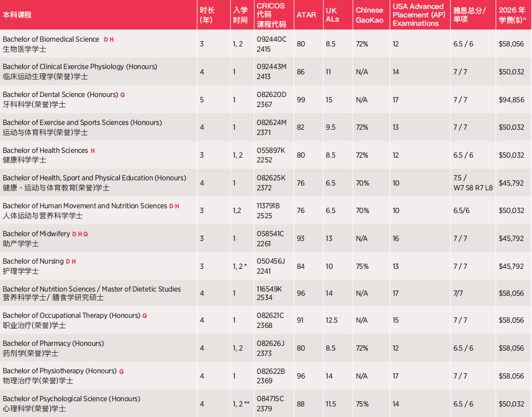
Task: Click CRICOS code 113791B
Action: pyautogui.click(x=268, y=206)
